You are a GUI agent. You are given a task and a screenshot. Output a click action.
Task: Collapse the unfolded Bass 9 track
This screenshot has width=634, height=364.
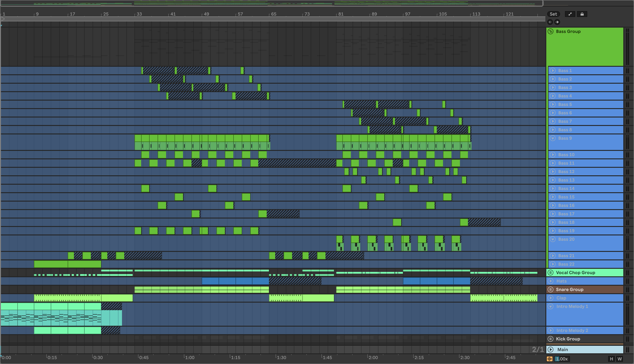553,138
